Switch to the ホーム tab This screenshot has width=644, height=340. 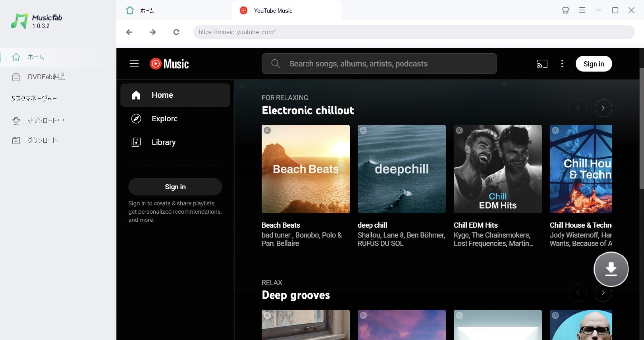pyautogui.click(x=174, y=11)
